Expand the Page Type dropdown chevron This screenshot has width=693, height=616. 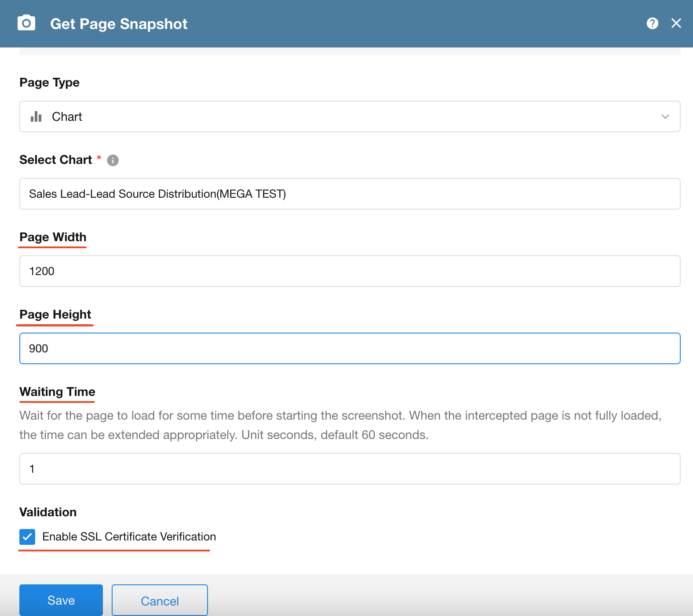(665, 116)
